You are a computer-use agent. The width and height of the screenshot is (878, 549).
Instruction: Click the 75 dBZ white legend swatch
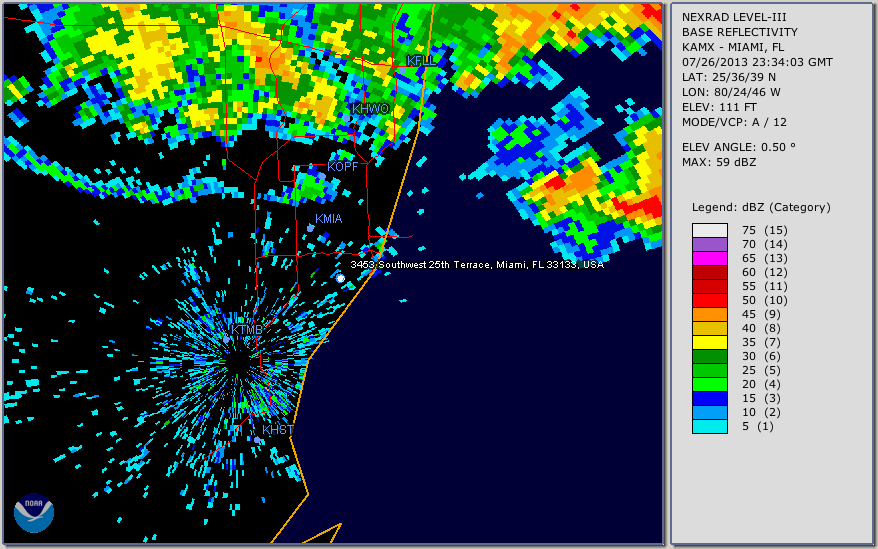click(x=709, y=230)
